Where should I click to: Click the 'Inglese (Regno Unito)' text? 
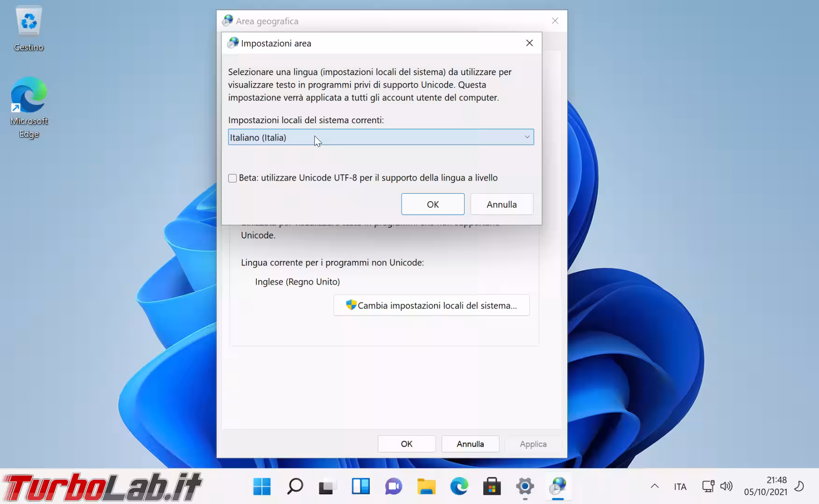pyautogui.click(x=297, y=281)
